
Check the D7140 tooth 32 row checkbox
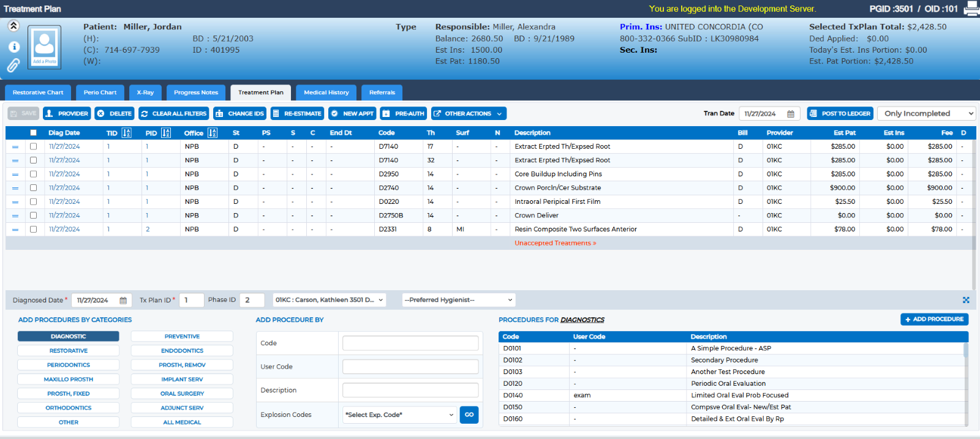[x=33, y=160]
